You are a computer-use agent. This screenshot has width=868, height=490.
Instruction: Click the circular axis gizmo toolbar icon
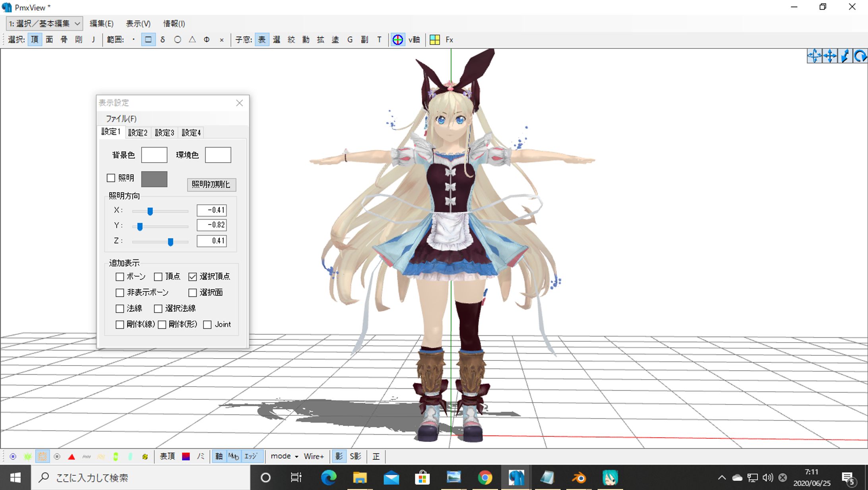point(397,40)
